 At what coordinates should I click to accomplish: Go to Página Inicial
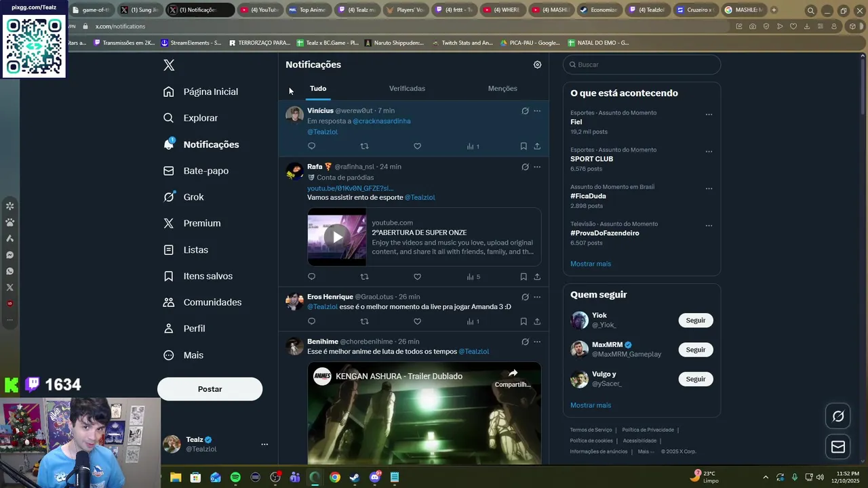pos(201,91)
